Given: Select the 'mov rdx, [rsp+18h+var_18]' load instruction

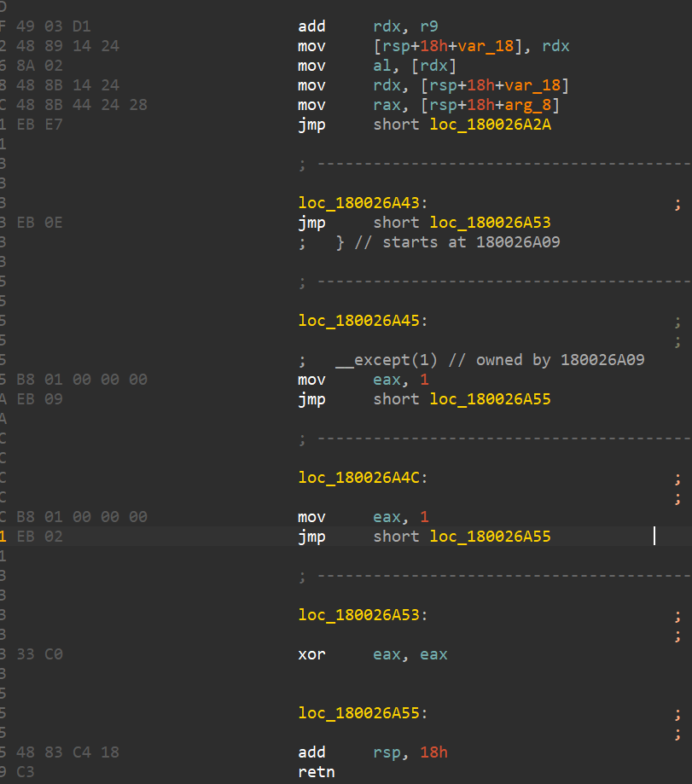Looking at the screenshot, I should (433, 85).
